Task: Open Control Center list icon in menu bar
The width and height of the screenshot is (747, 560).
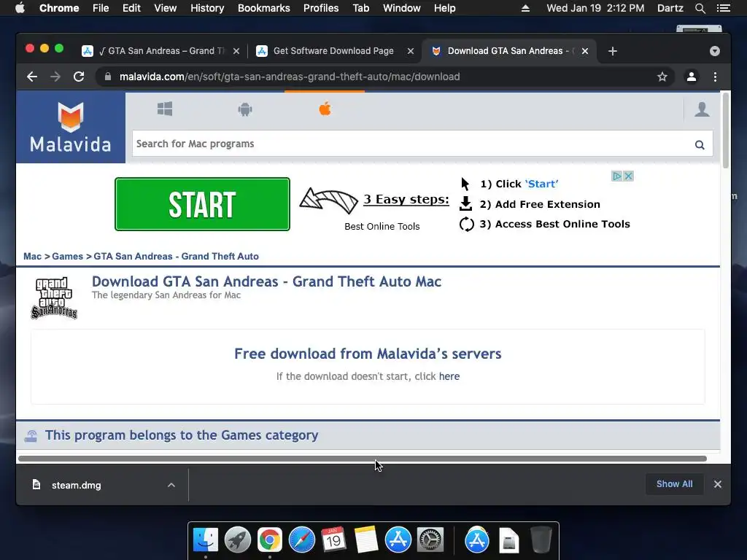Action: tap(723, 8)
